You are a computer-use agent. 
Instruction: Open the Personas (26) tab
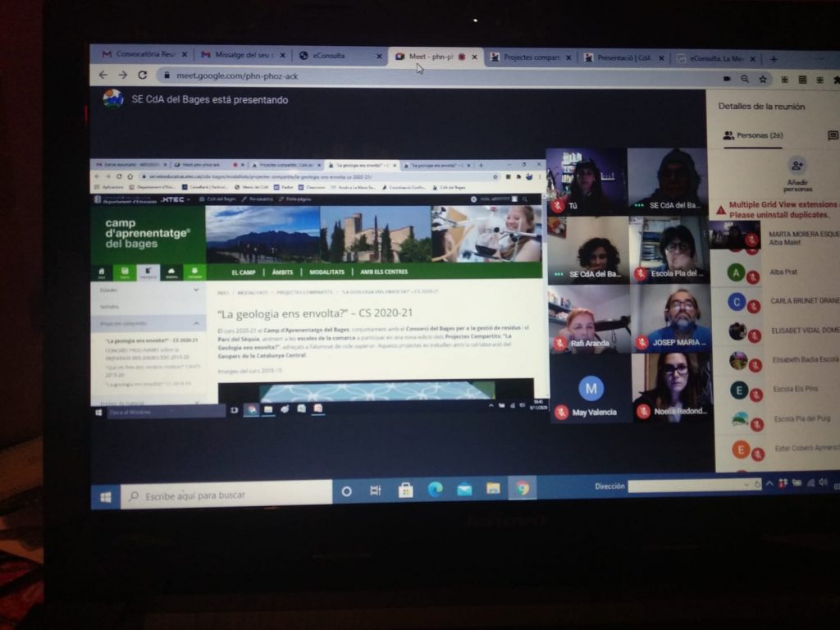coord(753,135)
